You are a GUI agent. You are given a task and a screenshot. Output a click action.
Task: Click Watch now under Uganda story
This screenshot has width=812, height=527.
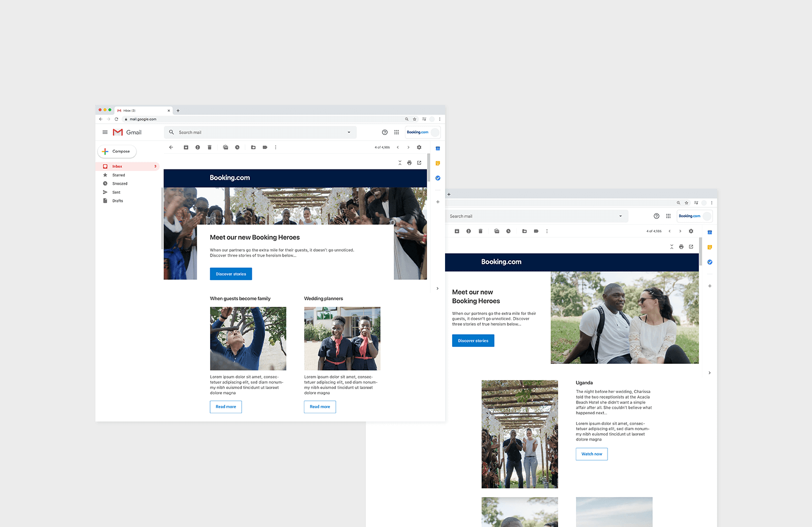point(592,454)
